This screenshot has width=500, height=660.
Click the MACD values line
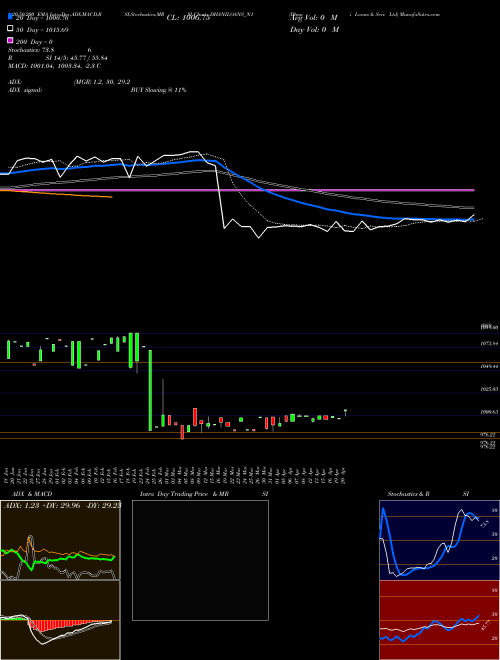tap(54, 66)
